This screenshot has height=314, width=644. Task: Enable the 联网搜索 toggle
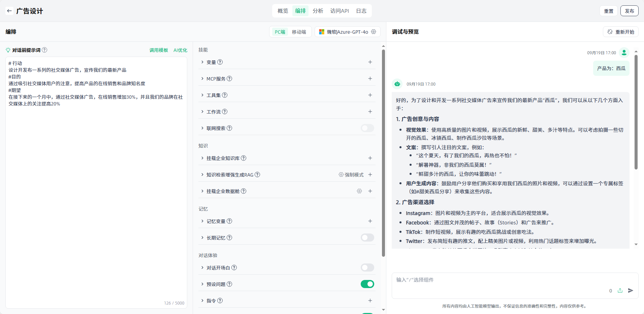point(367,128)
